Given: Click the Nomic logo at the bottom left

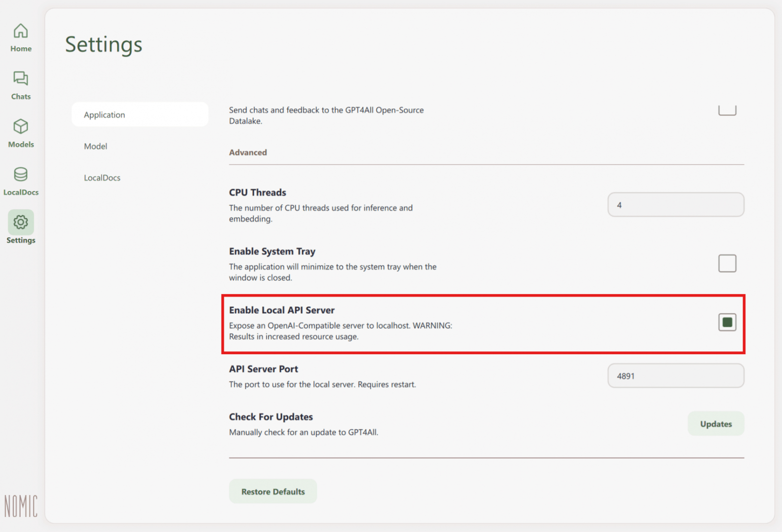Looking at the screenshot, I should [x=21, y=506].
